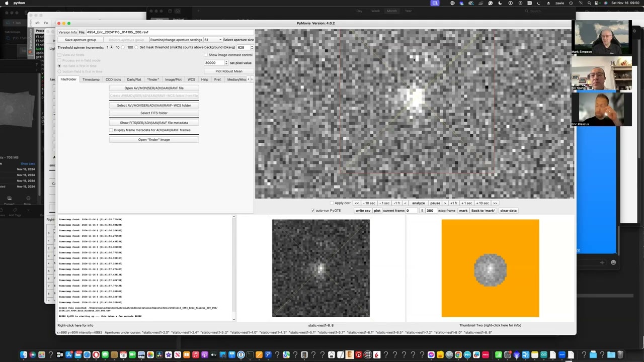
Task: Click Back to 'mark' button
Action: pos(483,211)
